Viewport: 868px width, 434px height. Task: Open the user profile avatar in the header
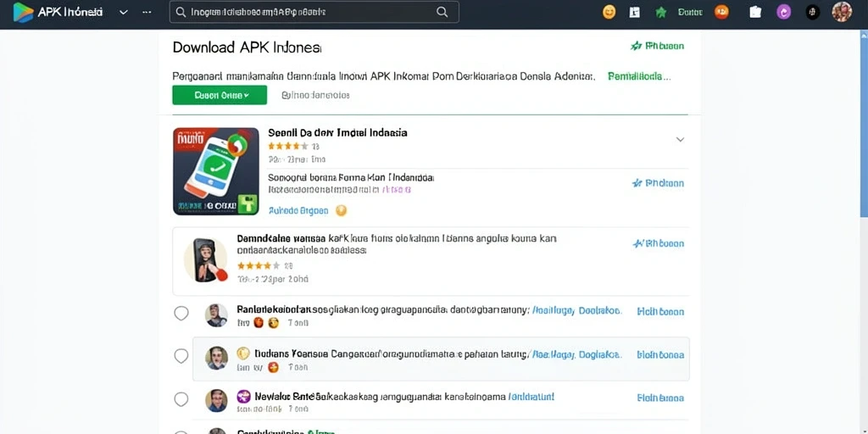point(842,12)
